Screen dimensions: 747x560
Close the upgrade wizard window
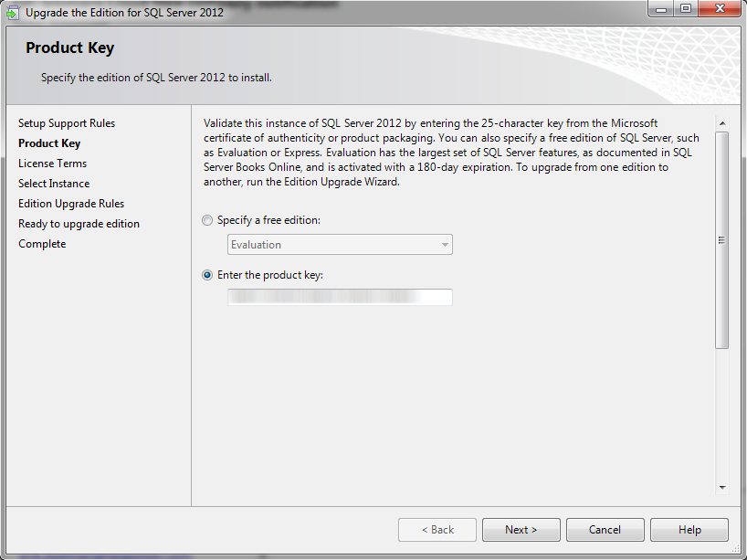(720, 8)
